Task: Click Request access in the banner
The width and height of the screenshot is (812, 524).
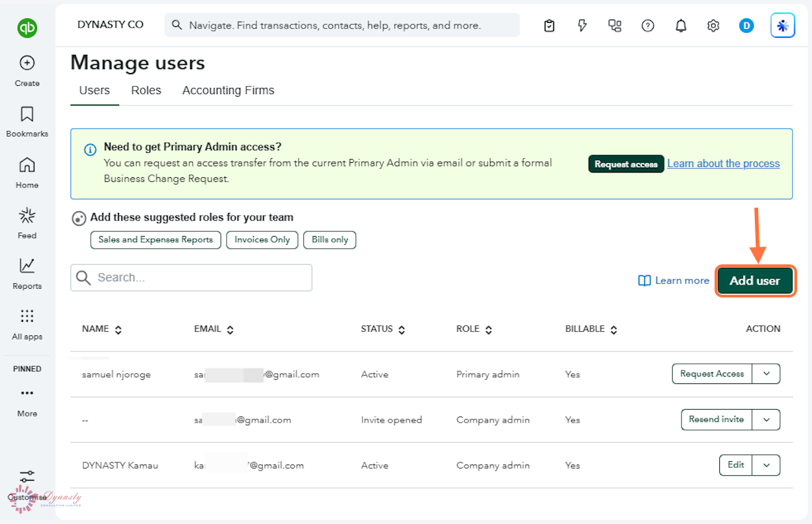Action: pos(626,164)
